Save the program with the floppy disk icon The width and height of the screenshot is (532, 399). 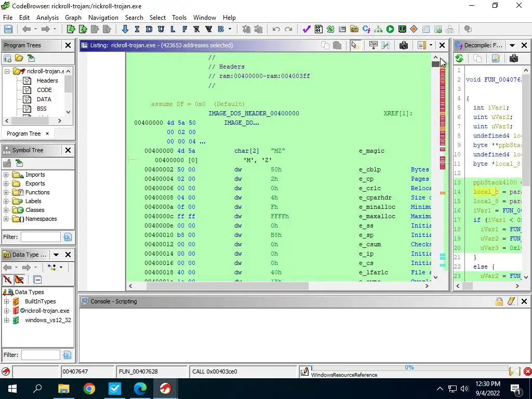(x=8, y=29)
